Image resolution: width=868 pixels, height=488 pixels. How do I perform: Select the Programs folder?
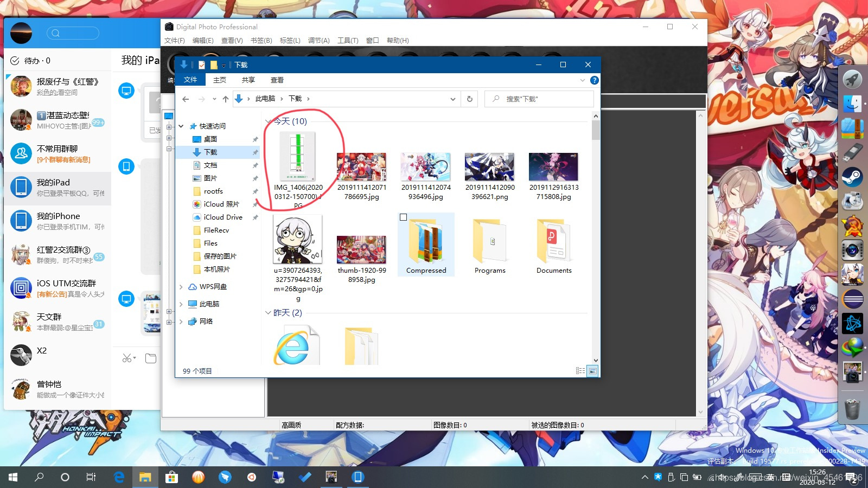(490, 246)
